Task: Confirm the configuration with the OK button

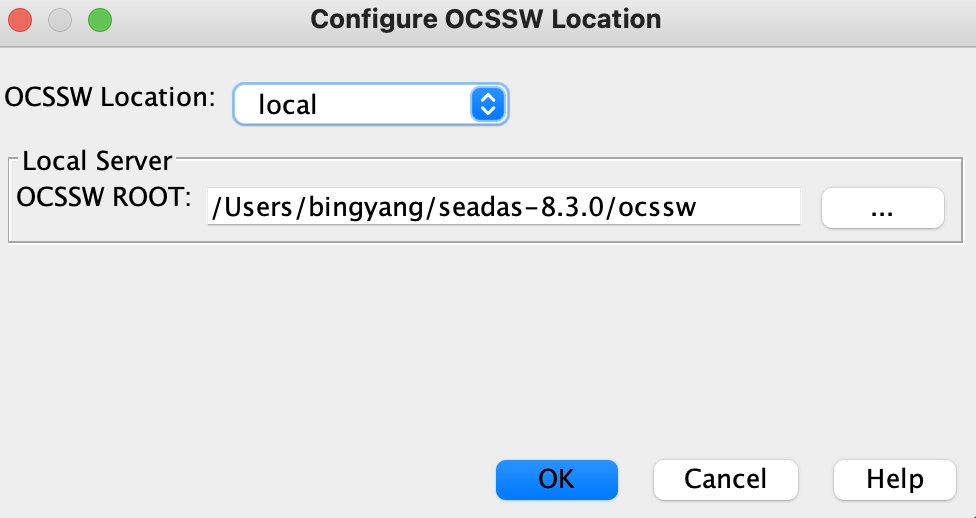Action: coord(556,479)
